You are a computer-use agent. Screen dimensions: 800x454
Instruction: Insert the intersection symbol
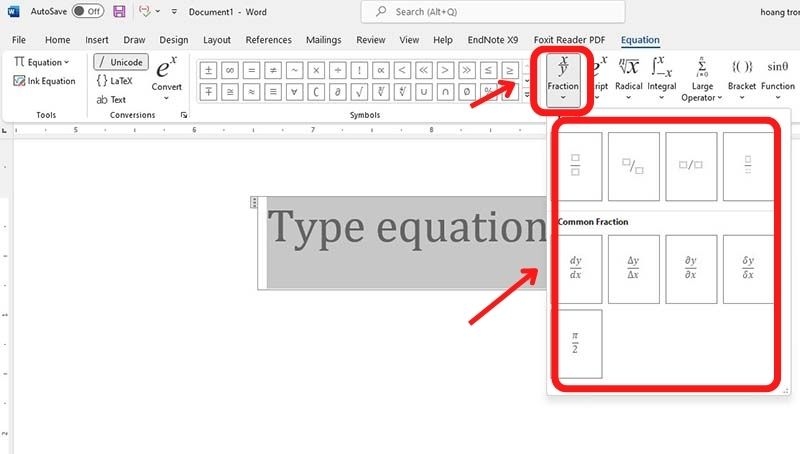pyautogui.click(x=445, y=92)
